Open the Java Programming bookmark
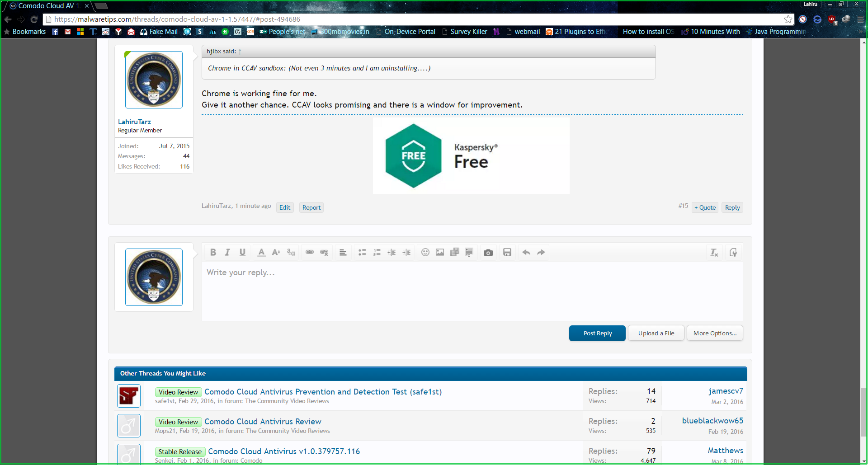This screenshot has height=465, width=868. pyautogui.click(x=776, y=32)
